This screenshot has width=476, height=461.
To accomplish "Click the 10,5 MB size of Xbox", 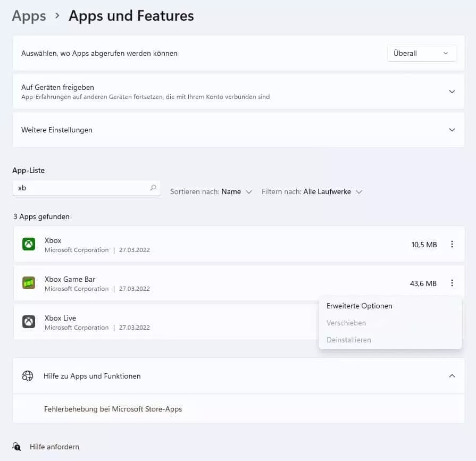I will 424,245.
